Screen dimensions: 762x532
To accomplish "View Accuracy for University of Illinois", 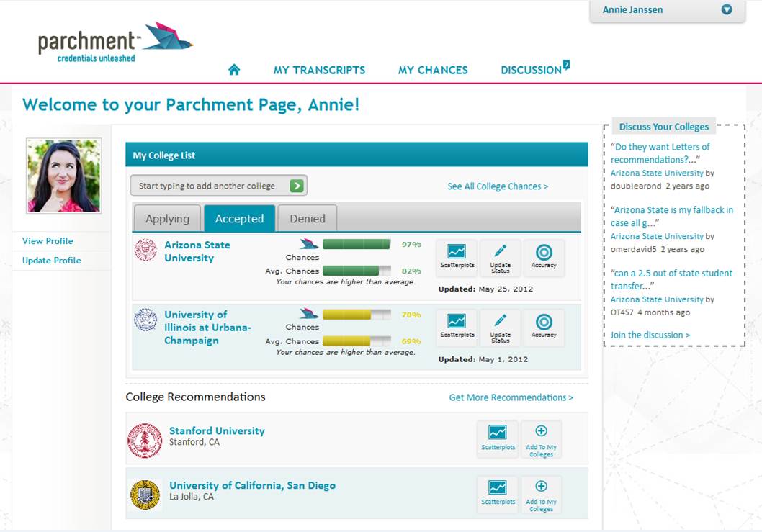I will (x=544, y=327).
